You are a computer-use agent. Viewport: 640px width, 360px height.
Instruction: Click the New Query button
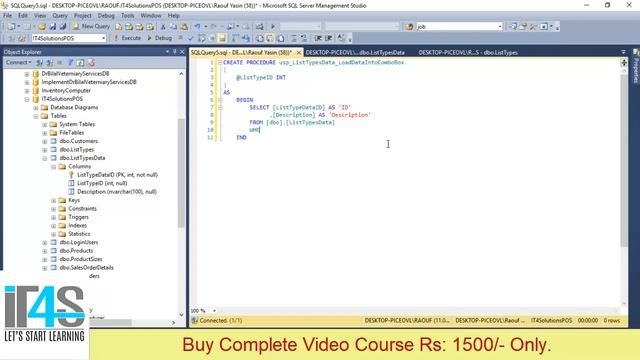click(x=91, y=27)
